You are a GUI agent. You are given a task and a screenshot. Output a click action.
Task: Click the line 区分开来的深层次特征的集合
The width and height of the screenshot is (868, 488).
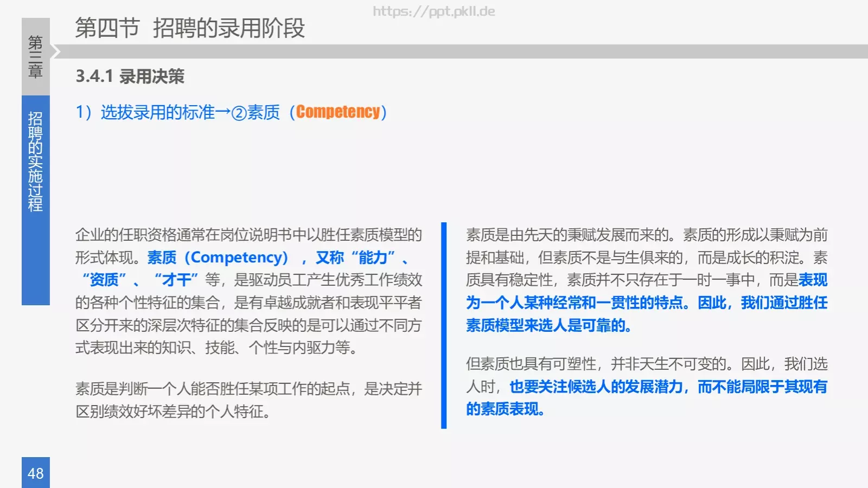169,325
